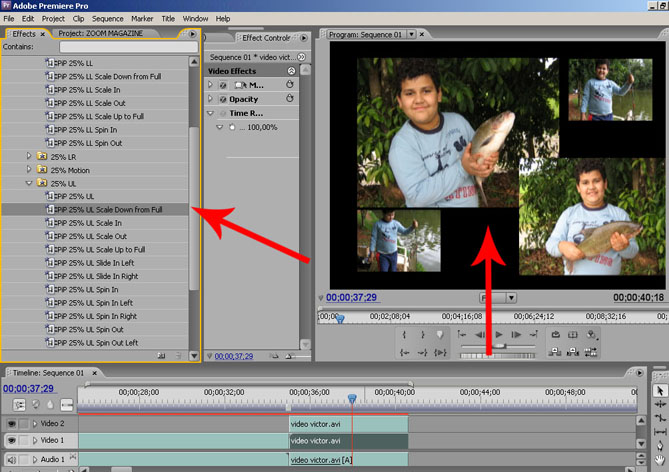The width and height of the screenshot is (669, 472).
Task: Open the Sequence menu
Action: (x=107, y=18)
